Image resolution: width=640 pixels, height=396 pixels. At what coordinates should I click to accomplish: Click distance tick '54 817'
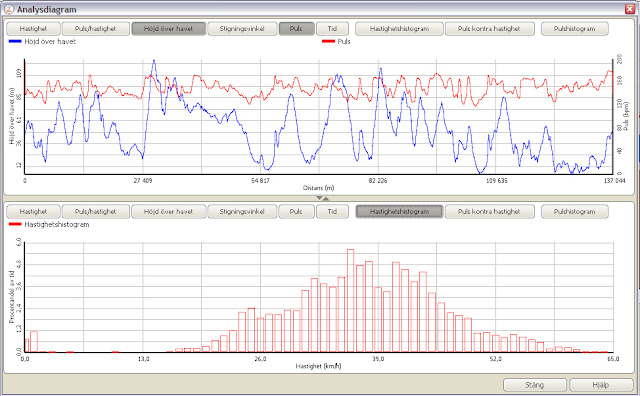[x=260, y=180]
